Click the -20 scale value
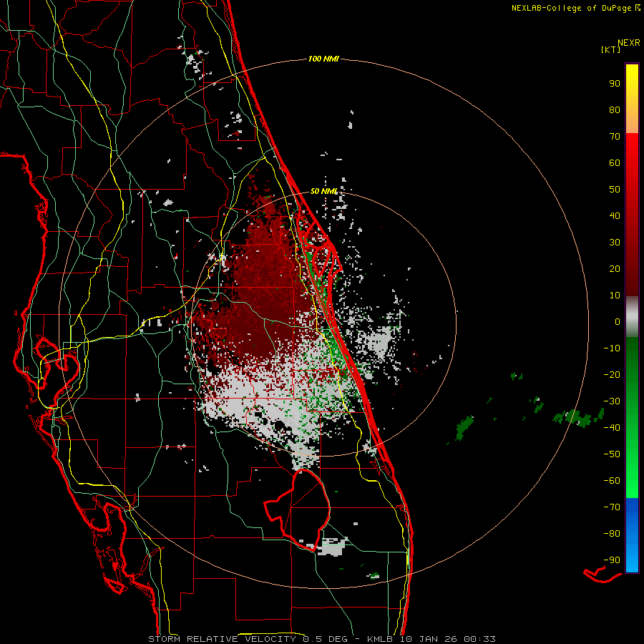The height and width of the screenshot is (644, 644). click(x=612, y=375)
